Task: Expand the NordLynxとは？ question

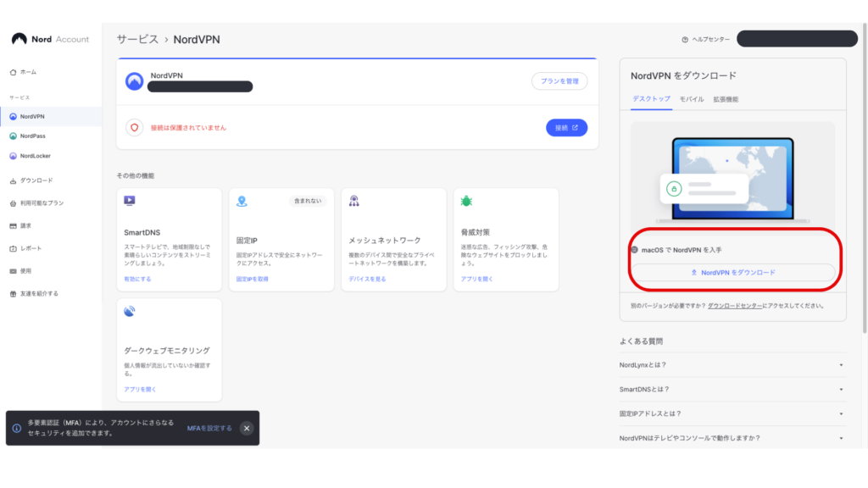Action: coord(732,365)
